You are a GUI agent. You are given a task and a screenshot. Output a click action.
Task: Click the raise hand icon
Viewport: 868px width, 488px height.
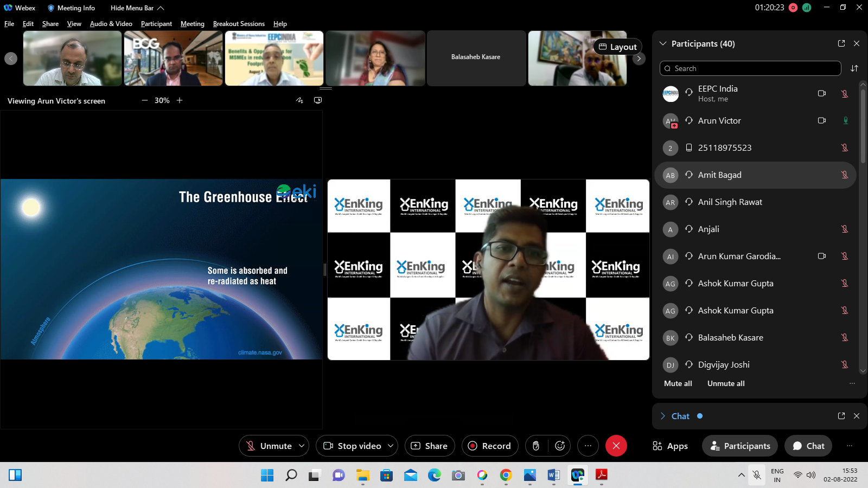click(536, 446)
